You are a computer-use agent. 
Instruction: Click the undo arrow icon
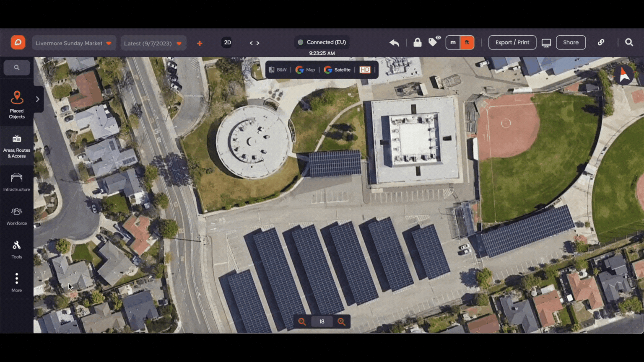(394, 43)
